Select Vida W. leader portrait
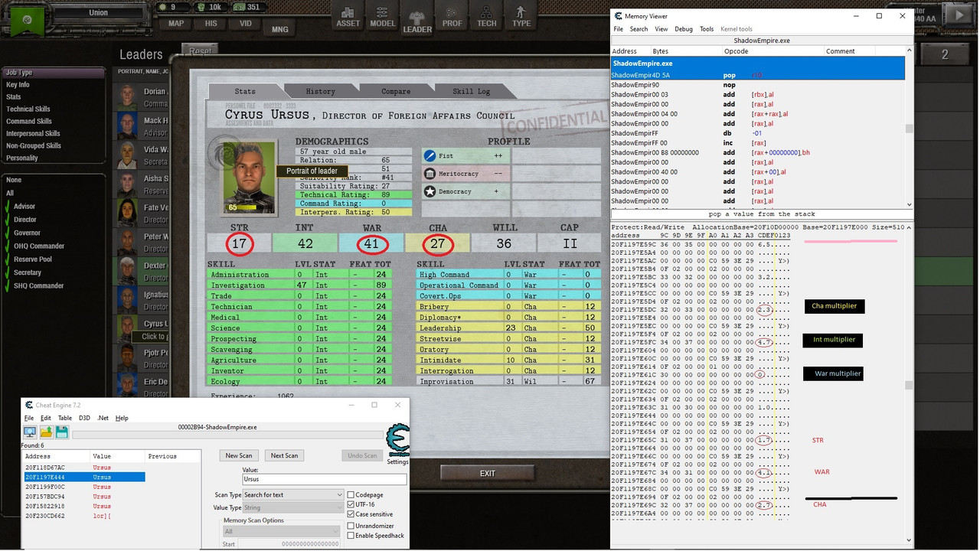 [127, 155]
